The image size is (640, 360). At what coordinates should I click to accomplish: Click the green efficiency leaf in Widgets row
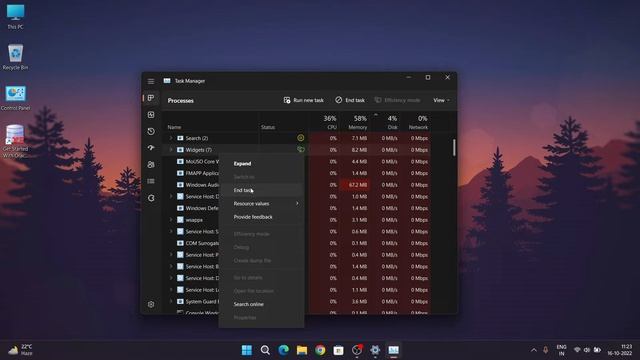point(301,149)
